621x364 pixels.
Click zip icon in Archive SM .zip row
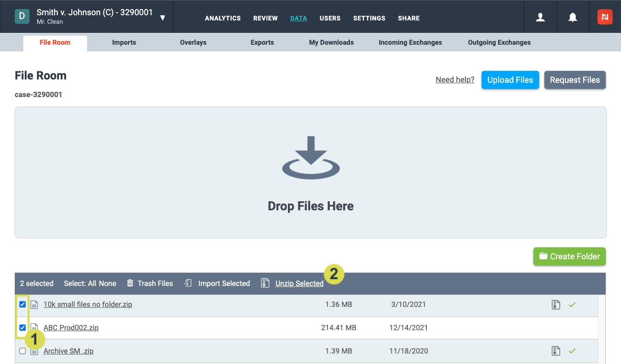coord(556,351)
